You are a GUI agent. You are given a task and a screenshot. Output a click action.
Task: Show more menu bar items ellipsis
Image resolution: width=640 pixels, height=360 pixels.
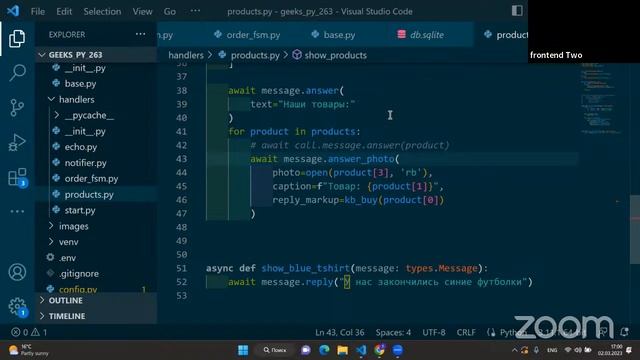tap(196, 11)
